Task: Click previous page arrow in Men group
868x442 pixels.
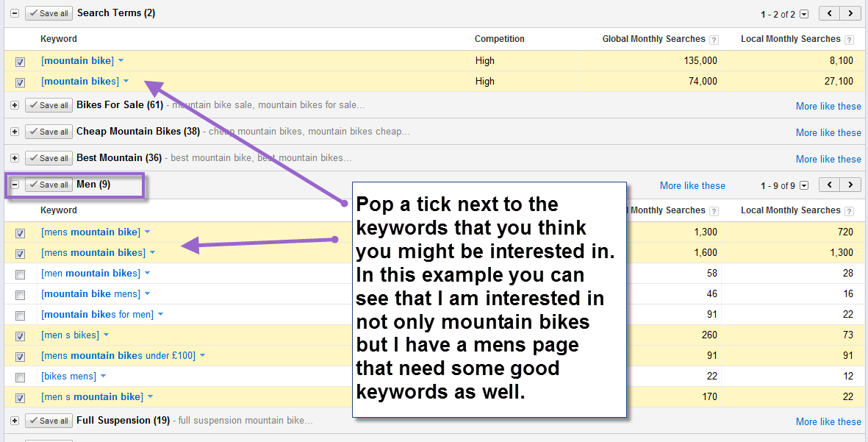Action: [x=830, y=185]
